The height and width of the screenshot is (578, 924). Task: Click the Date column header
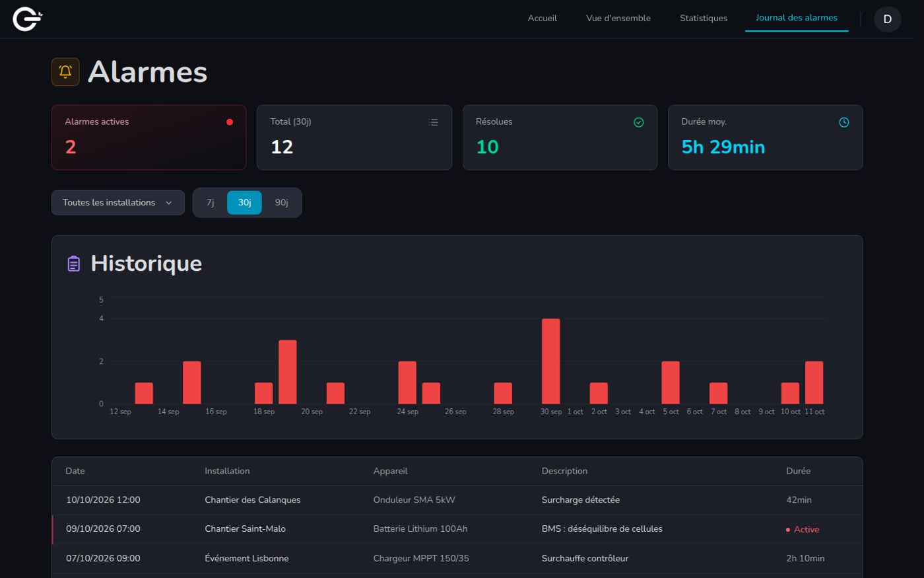click(x=75, y=471)
